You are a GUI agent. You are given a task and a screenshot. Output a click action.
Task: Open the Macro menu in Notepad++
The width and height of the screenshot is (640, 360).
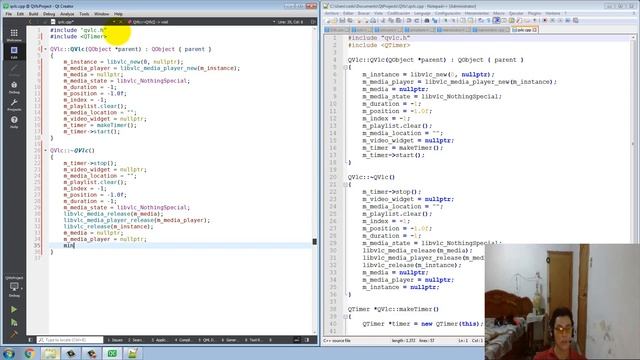point(499,13)
